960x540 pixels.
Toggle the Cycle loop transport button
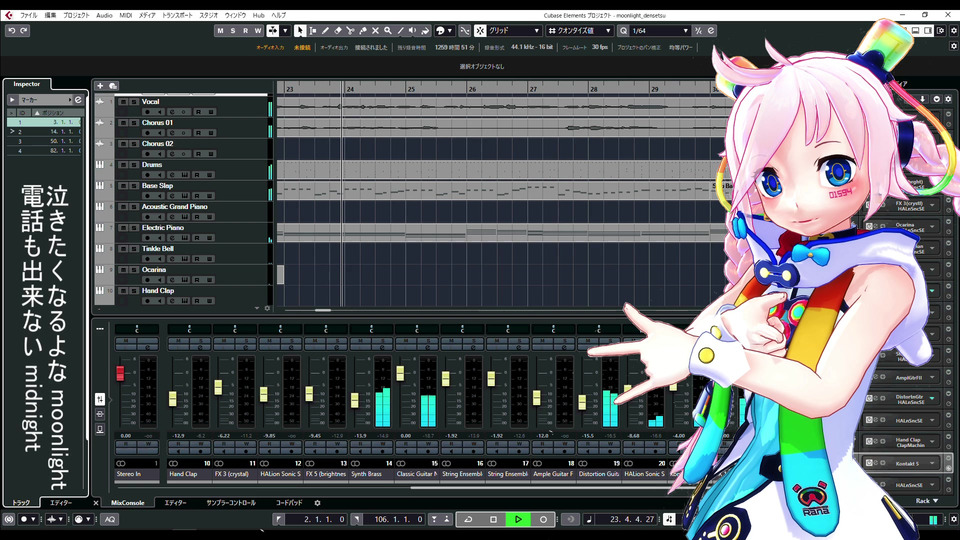[468, 519]
